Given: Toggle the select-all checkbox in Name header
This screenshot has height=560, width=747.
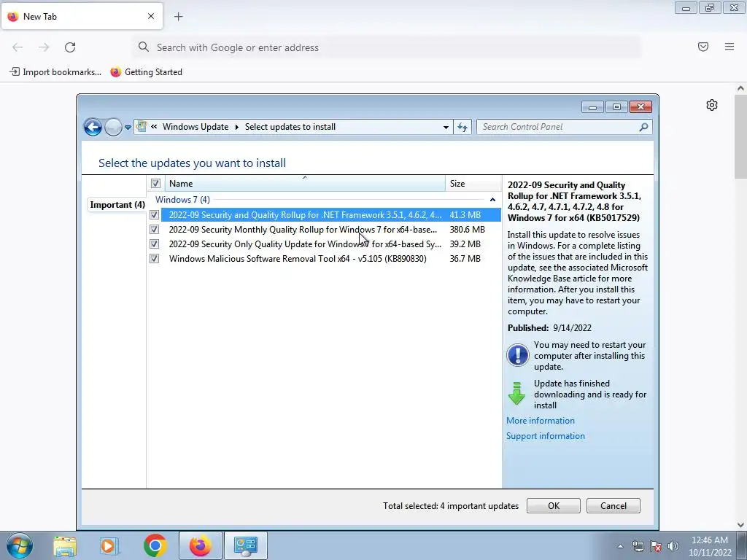Looking at the screenshot, I should (x=155, y=183).
